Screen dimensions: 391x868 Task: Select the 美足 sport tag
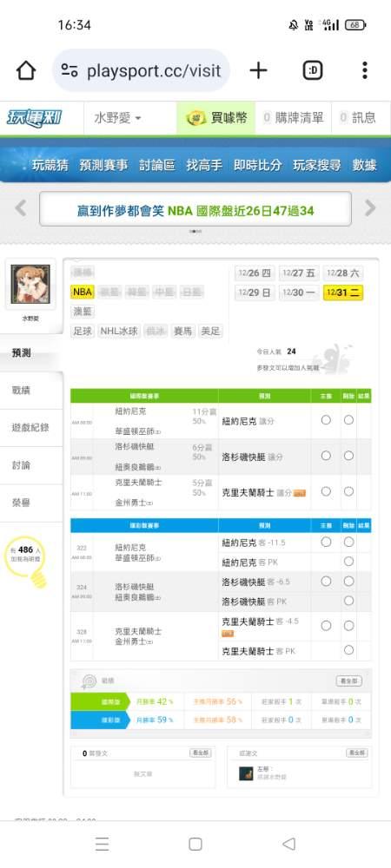pos(210,331)
